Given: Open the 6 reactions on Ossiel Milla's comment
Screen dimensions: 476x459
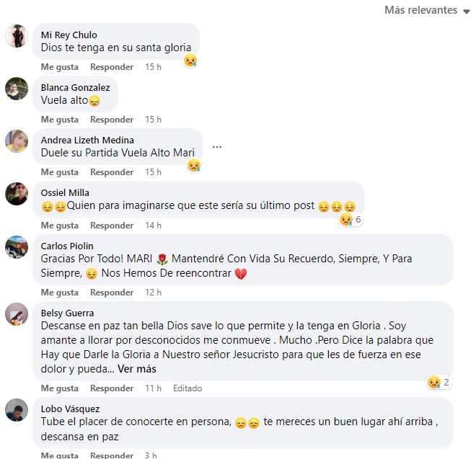Looking at the screenshot, I should tap(351, 219).
